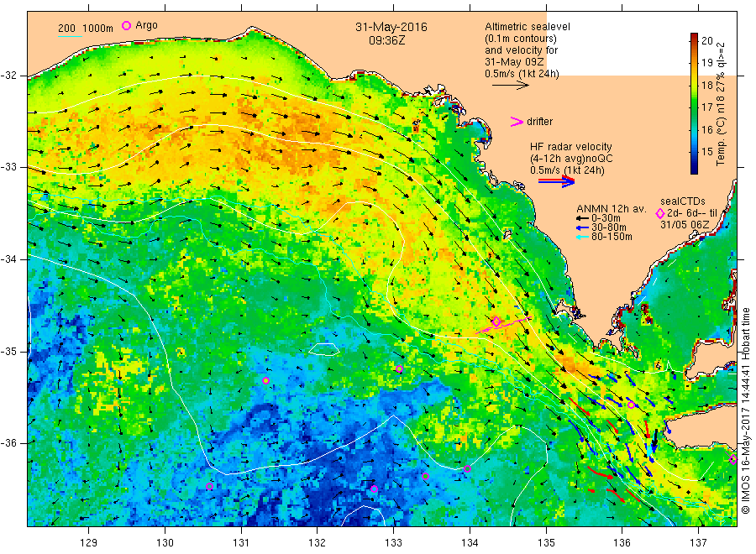The width and height of the screenshot is (756, 554).
Task: Click the sealCTDs magenta diamond legend symbol
Action: [660, 213]
